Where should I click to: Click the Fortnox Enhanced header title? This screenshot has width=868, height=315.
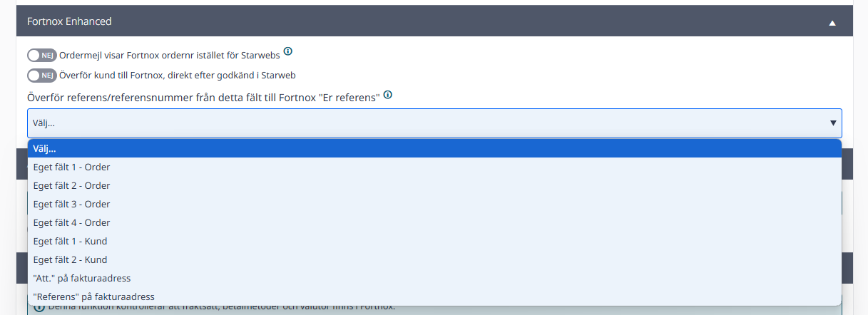click(x=69, y=21)
